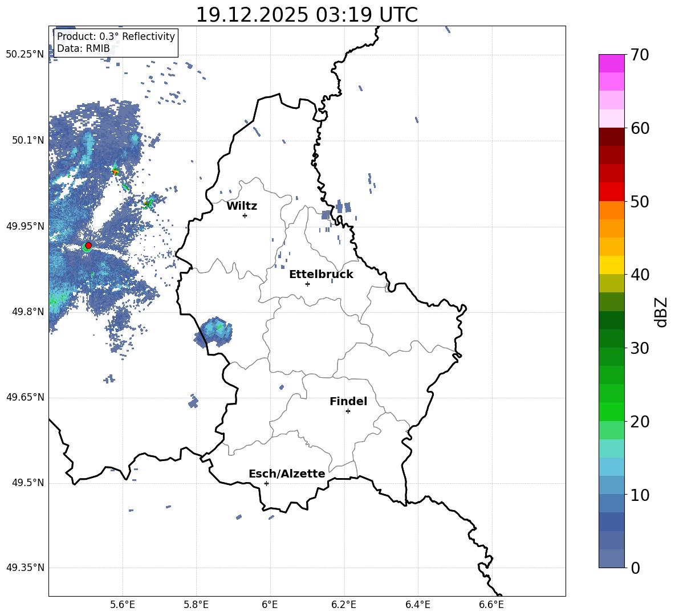Click the red radar site marker dot
This screenshot has width=675, height=616.
pyautogui.click(x=88, y=245)
